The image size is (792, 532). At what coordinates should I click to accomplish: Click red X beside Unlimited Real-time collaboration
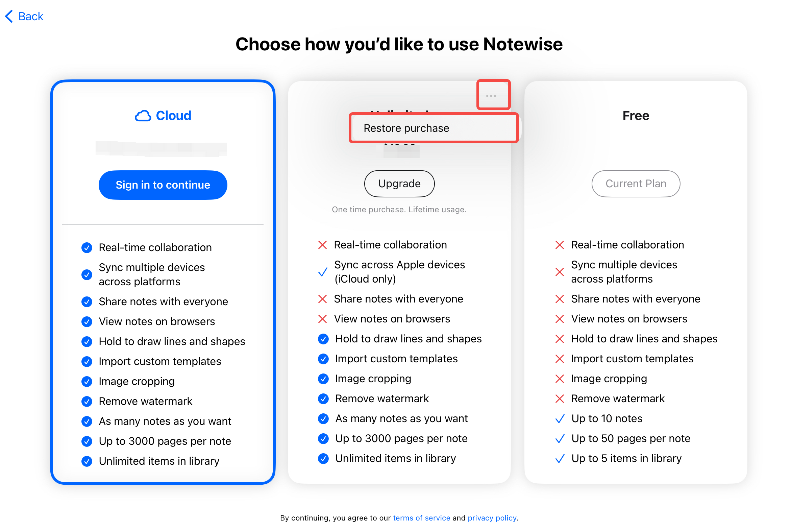pos(322,245)
